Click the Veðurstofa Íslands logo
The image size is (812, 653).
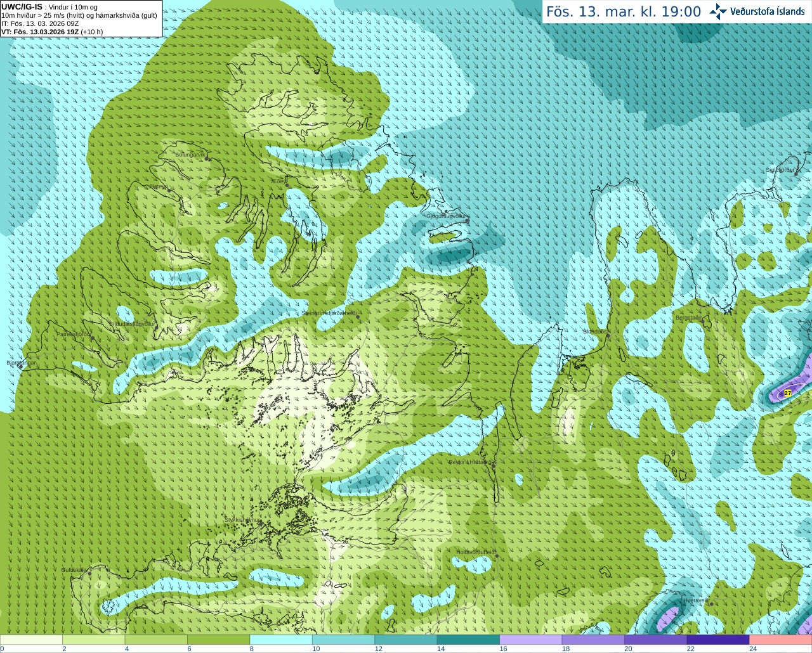(x=757, y=11)
